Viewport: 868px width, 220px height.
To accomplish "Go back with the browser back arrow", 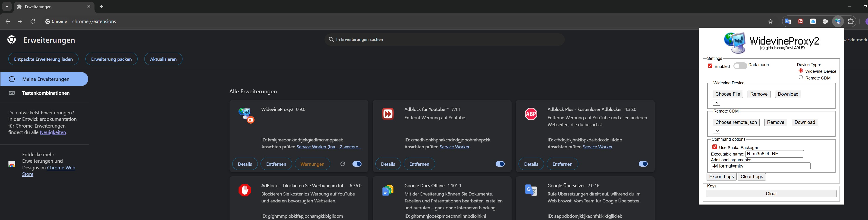I will coord(7,21).
